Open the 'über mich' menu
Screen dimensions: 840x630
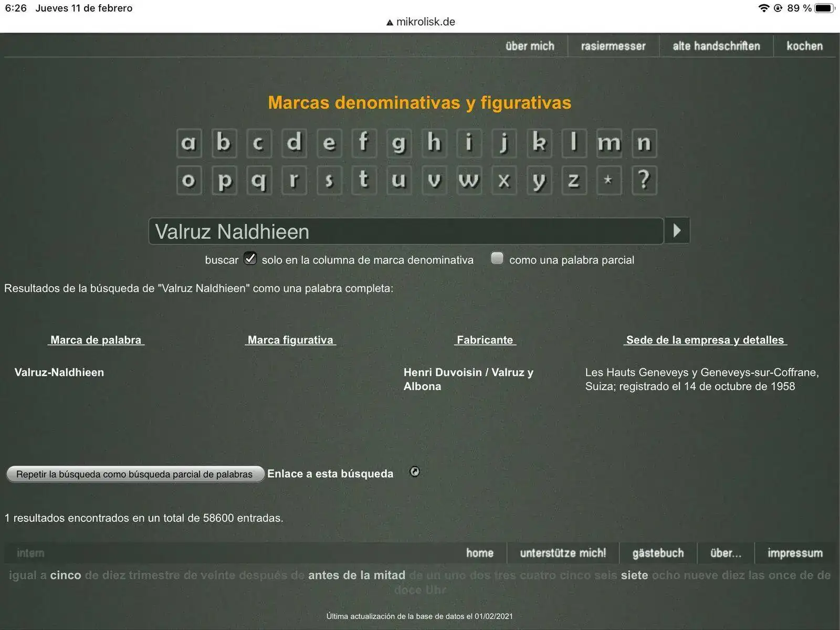click(530, 46)
